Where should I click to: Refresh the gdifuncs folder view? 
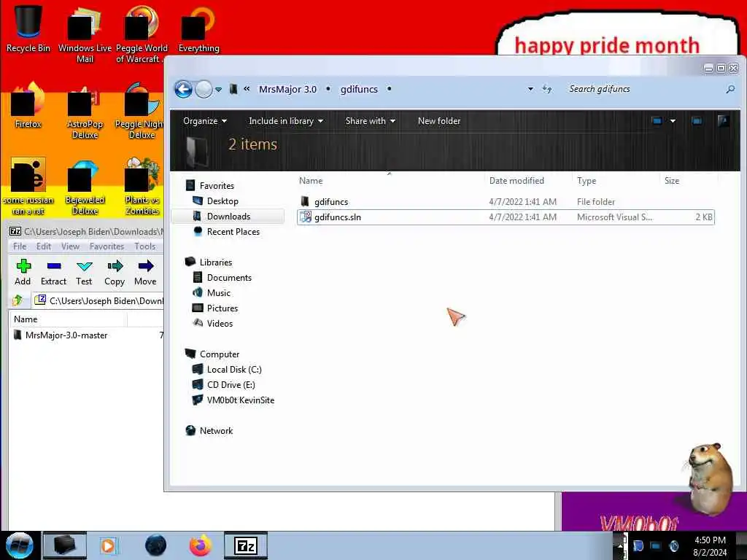[547, 89]
